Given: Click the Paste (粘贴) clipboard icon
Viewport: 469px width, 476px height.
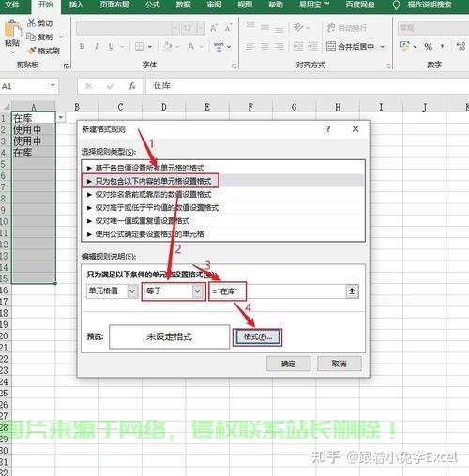Looking at the screenshot, I should coord(12,29).
